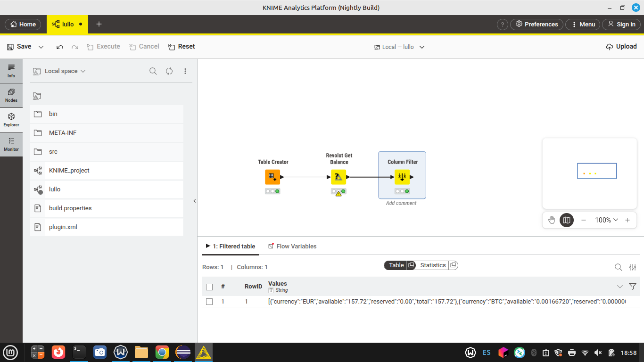The width and height of the screenshot is (644, 362).
Task: Select the Table view toggle
Action: (x=396, y=265)
